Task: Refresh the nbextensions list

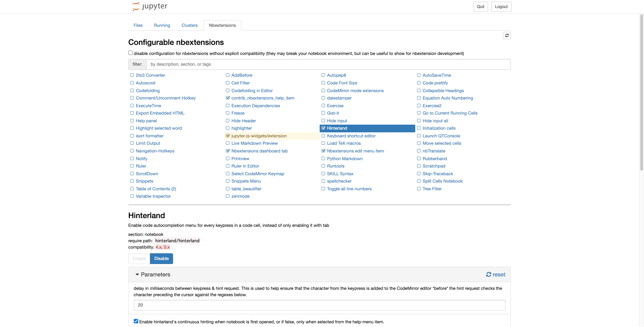Action: tap(507, 36)
